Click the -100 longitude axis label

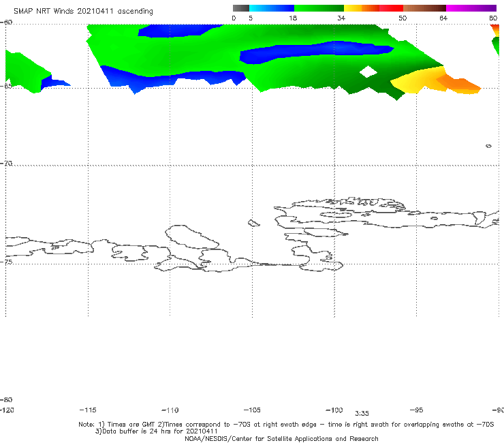[334, 410]
